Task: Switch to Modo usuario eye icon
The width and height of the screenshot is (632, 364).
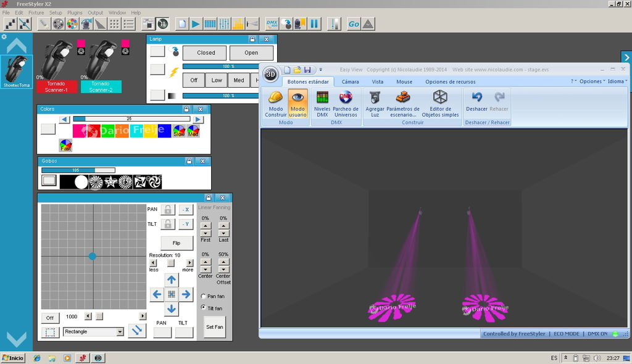Action: tap(298, 104)
